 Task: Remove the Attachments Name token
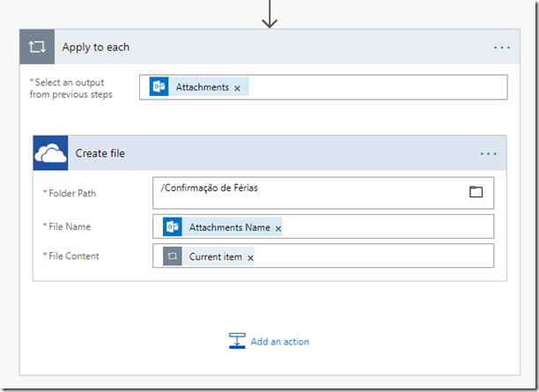278,228
